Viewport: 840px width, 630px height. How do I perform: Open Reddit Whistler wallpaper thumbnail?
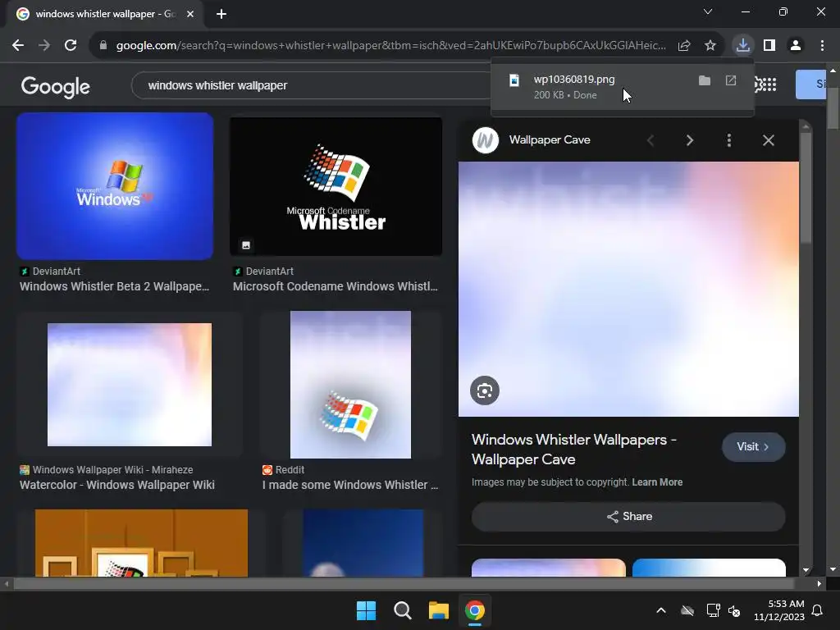point(350,385)
